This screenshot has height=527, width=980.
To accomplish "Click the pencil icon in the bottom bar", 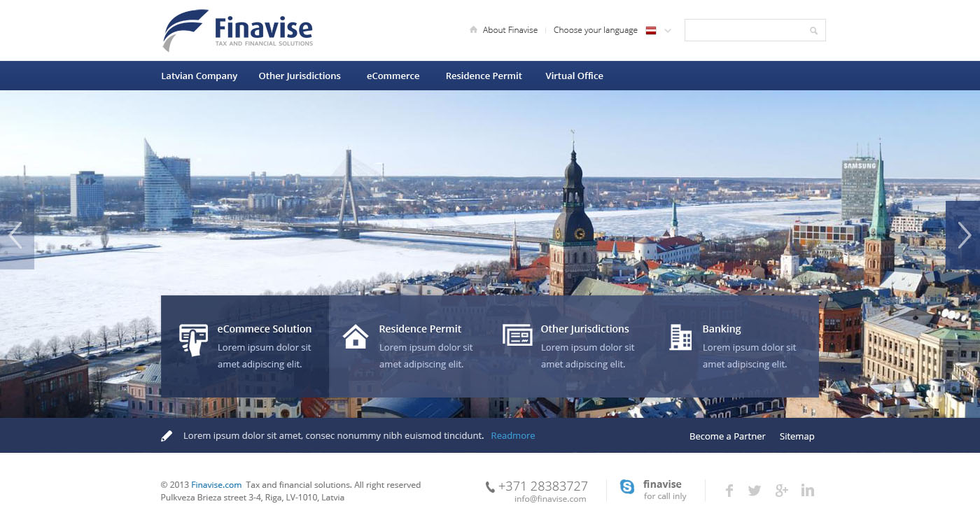I will (167, 435).
